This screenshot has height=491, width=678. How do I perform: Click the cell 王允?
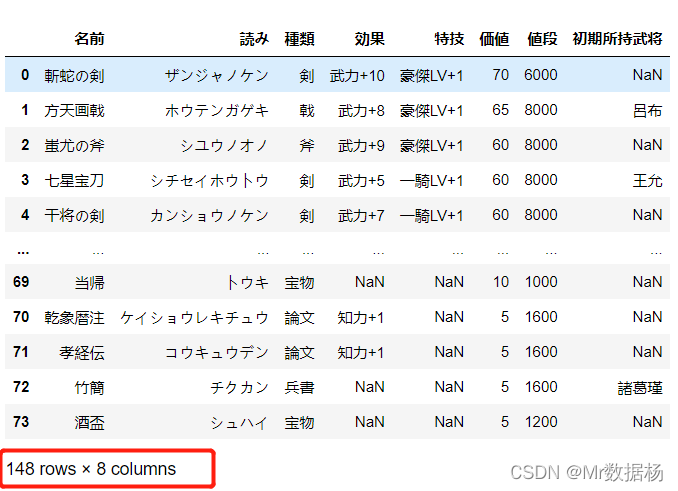coord(647,180)
